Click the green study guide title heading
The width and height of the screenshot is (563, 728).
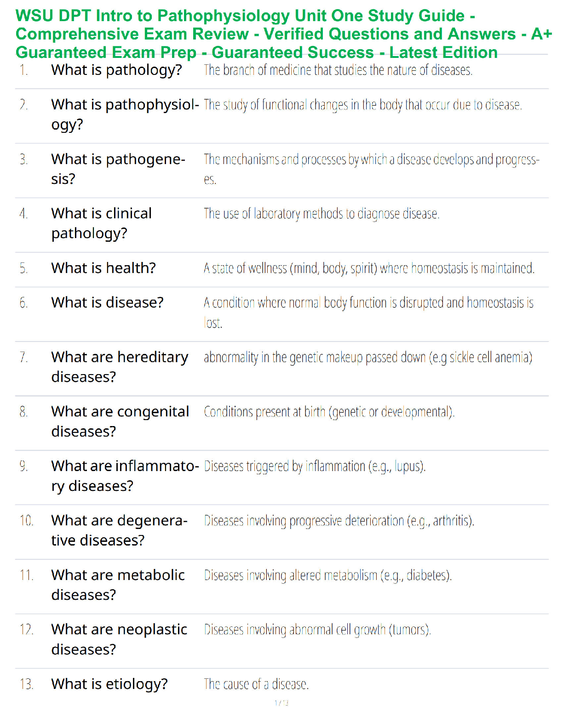[283, 34]
